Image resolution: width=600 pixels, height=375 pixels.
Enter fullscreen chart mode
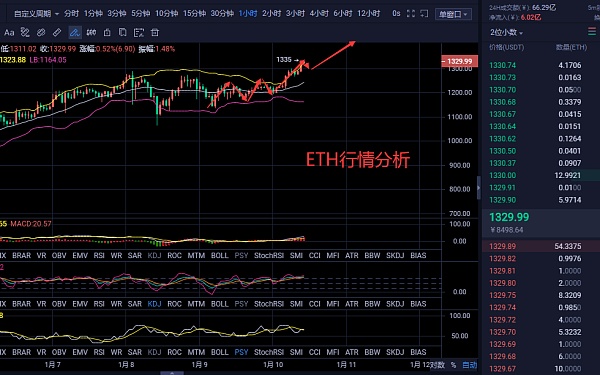click(411, 14)
